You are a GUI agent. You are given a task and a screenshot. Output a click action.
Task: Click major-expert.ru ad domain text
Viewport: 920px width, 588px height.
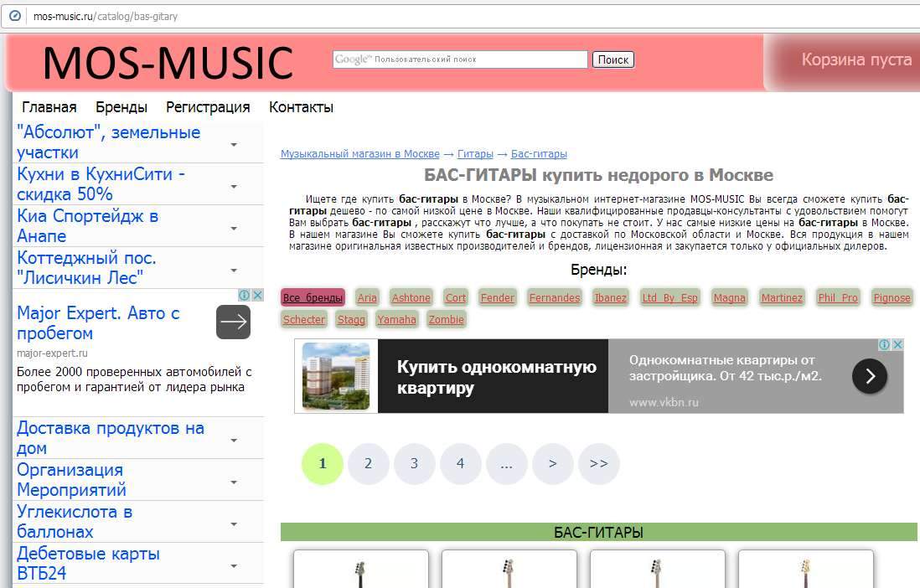point(52,353)
